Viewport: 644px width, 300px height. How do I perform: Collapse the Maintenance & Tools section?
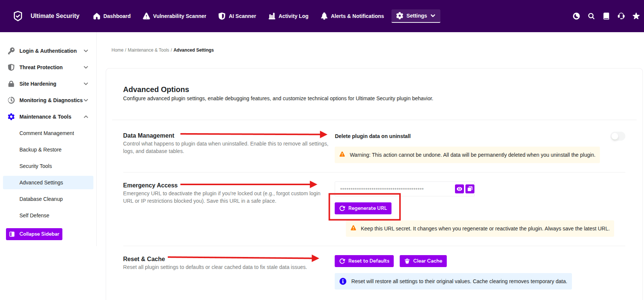(86, 117)
